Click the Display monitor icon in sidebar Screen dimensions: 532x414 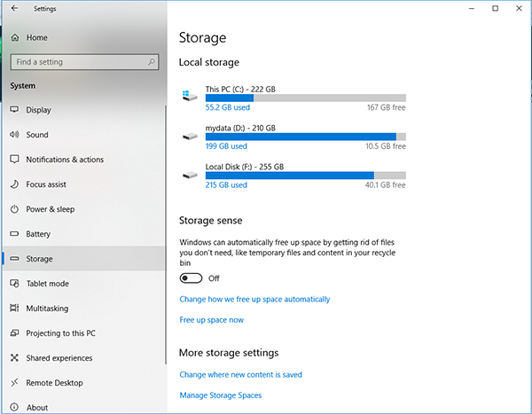point(15,110)
